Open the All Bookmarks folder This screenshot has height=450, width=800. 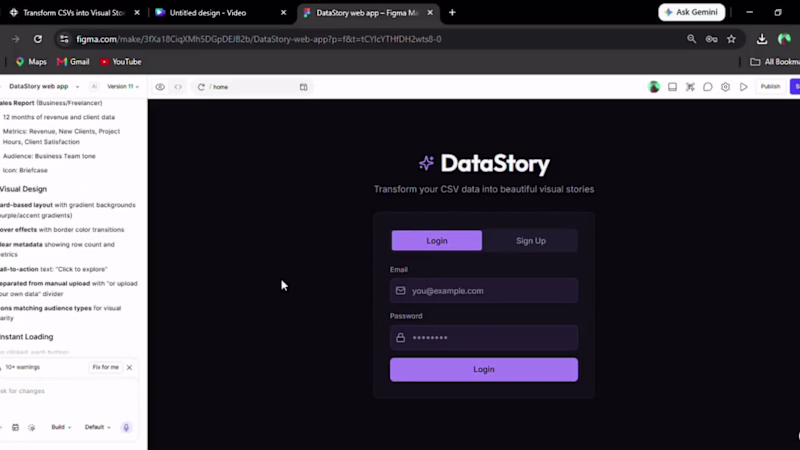point(774,62)
